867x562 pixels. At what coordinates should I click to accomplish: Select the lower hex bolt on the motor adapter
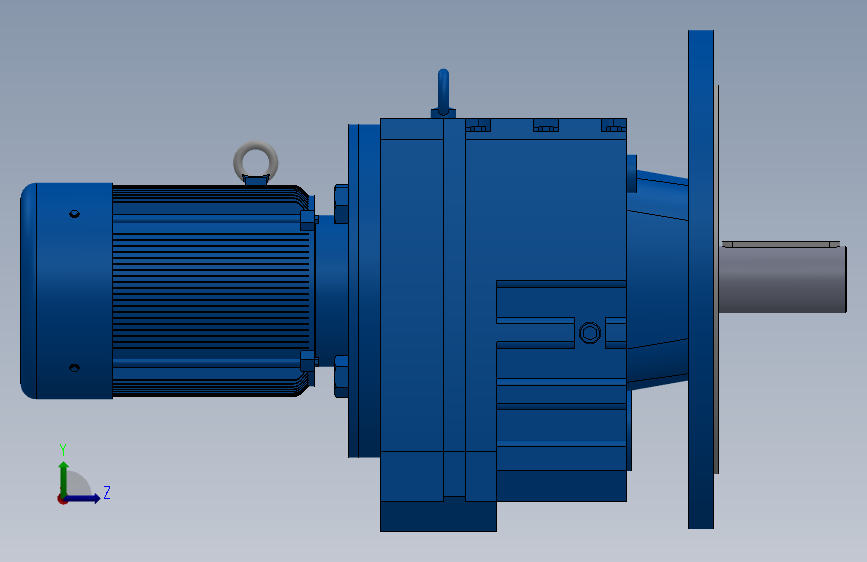pyautogui.click(x=341, y=377)
